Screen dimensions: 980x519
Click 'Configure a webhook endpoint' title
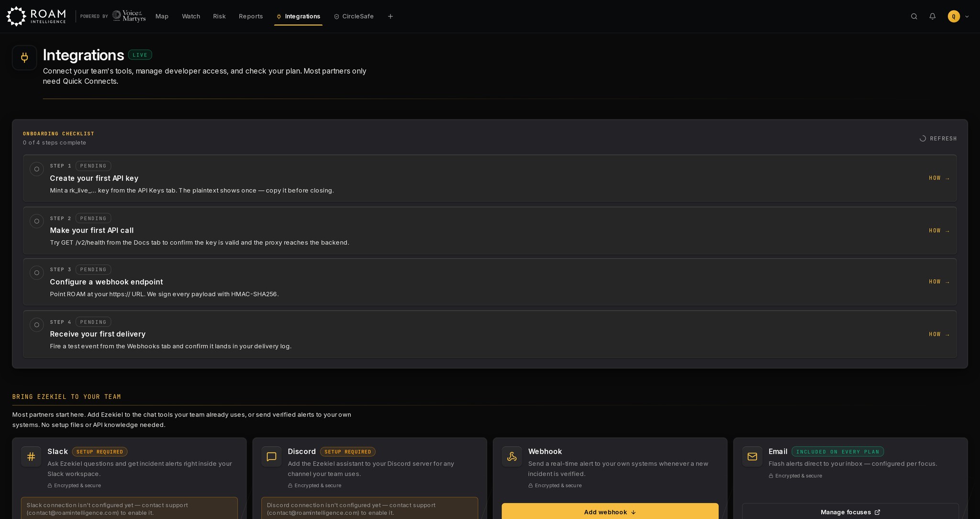(106, 282)
